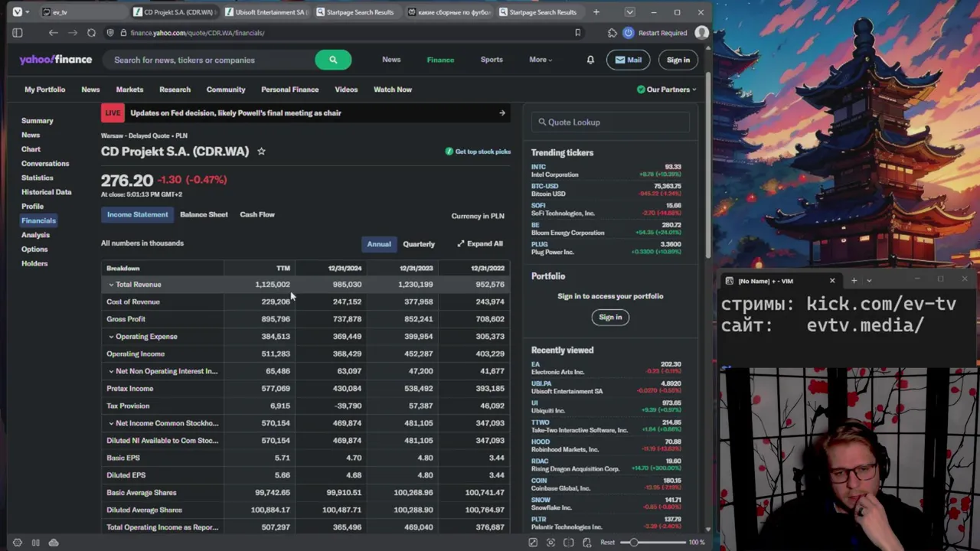Select the Annual period toggle
Viewport: 980px width, 551px height.
pyautogui.click(x=379, y=244)
